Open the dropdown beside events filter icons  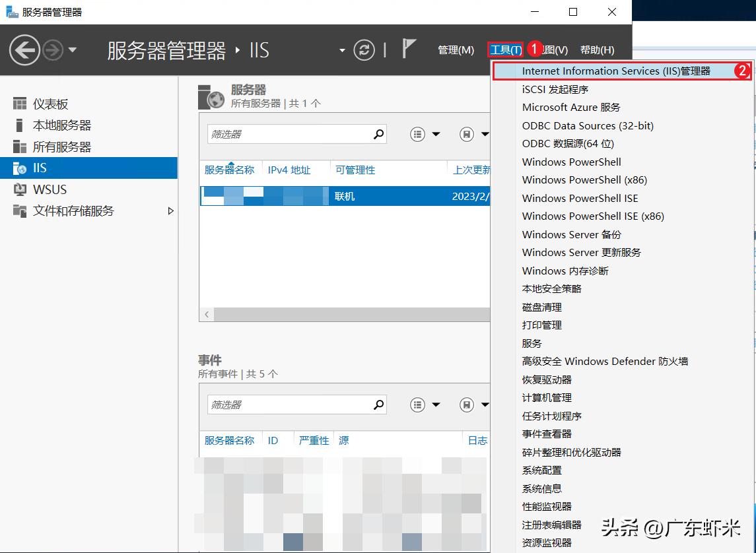click(436, 404)
